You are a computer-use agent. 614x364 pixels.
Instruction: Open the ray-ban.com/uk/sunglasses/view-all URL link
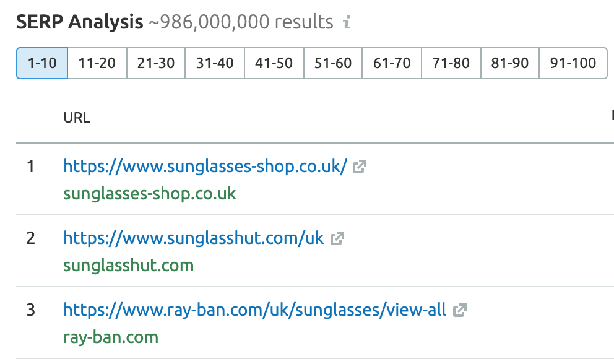point(254,310)
